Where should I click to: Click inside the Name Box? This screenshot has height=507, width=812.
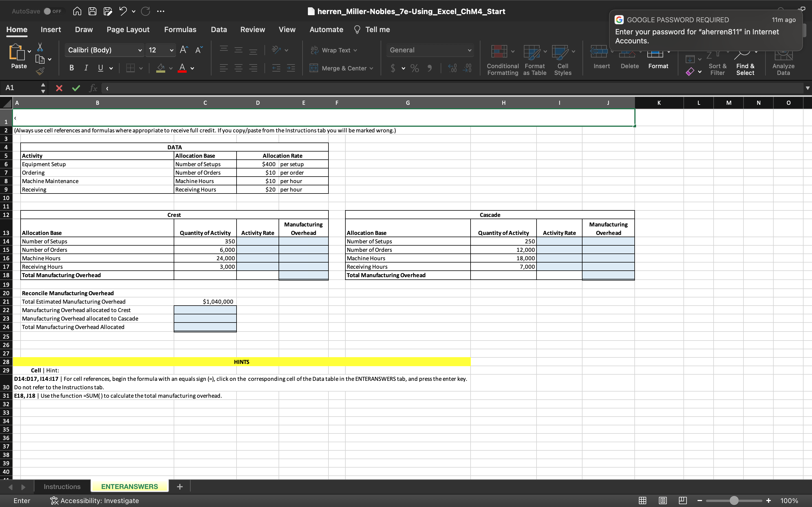(x=20, y=88)
